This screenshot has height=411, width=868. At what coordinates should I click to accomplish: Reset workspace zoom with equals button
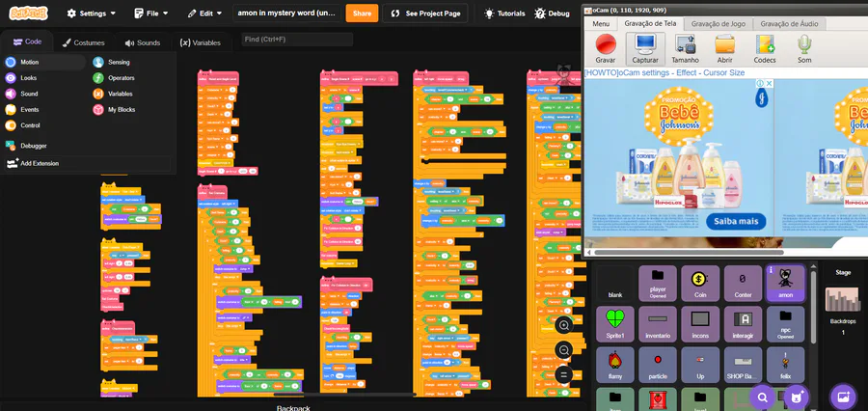click(564, 374)
